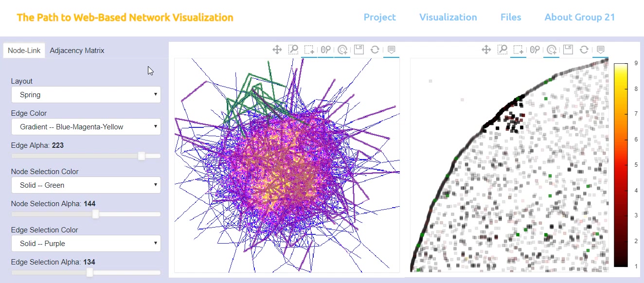Click the Node Selection Alpha slider handle
Viewport: 644px width, 283px height.
96,214
